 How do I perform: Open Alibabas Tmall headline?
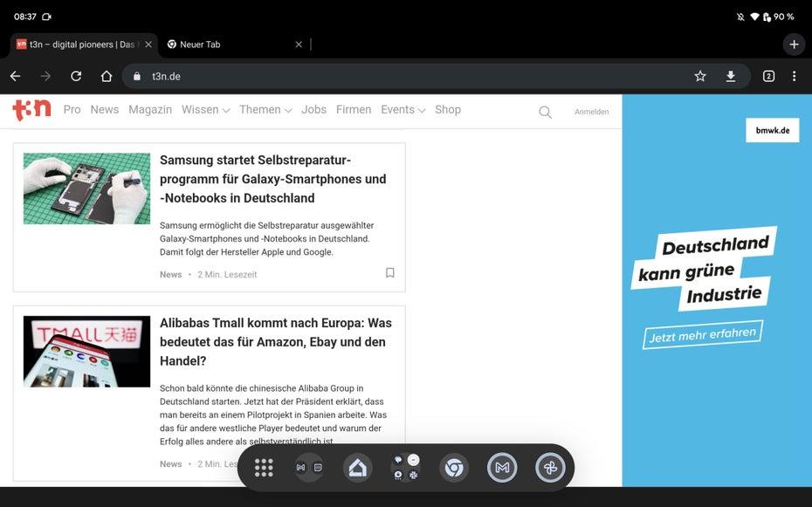(276, 342)
